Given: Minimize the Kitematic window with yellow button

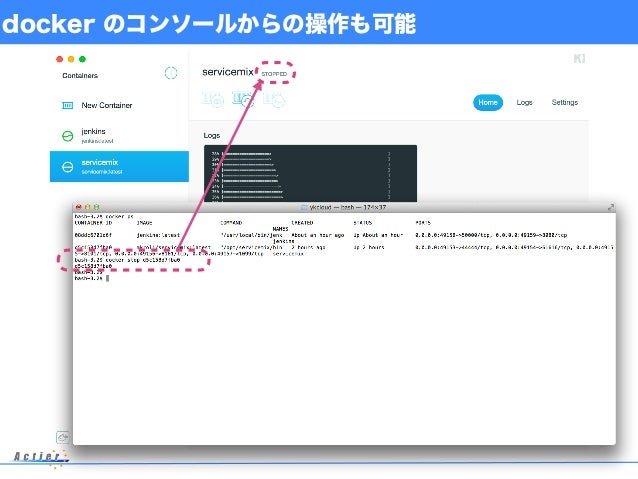Looking at the screenshot, I should pos(71,59).
